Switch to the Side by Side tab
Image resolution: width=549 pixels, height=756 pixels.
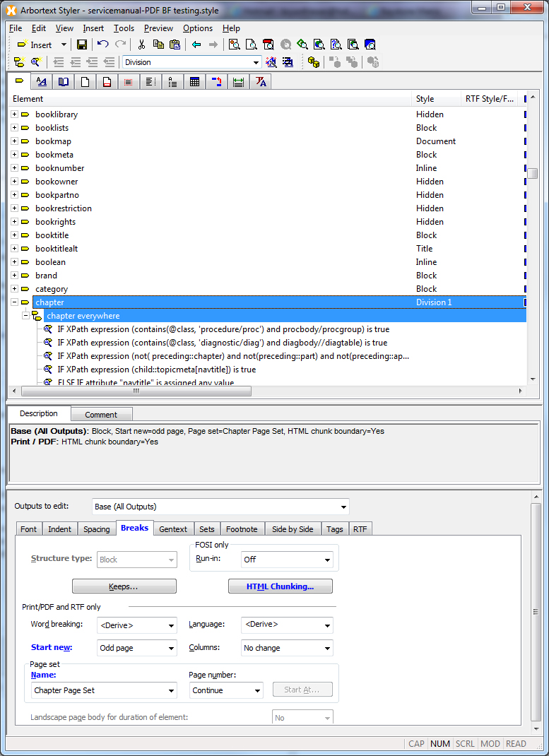click(x=293, y=529)
